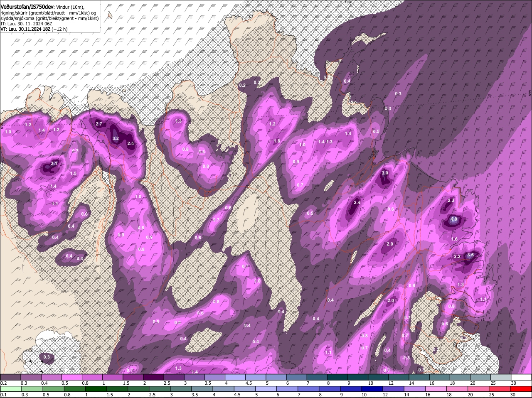Click the rain legend swatch starting at 2
Viewport: 532px width, 398px height.
click(139, 389)
